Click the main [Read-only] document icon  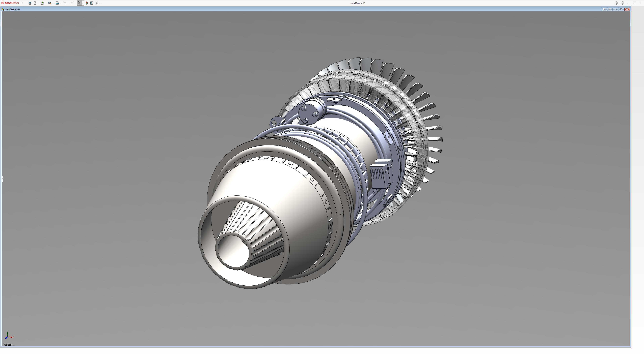pos(3,9)
